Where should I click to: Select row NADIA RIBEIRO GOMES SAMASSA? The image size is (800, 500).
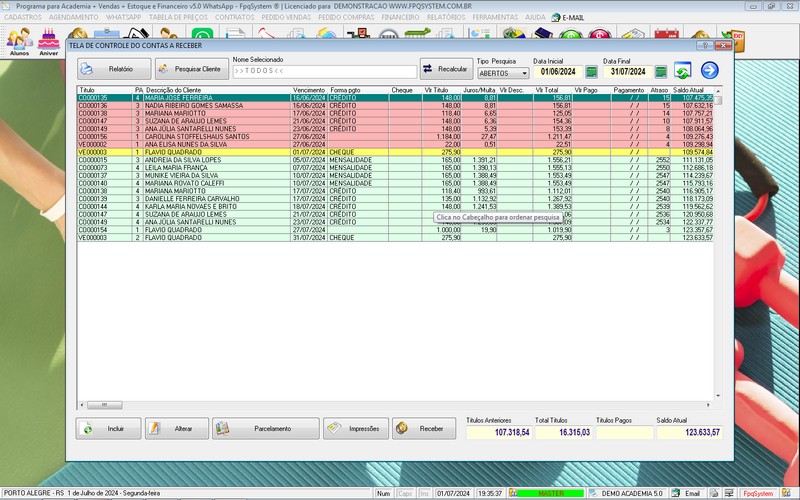(x=395, y=106)
